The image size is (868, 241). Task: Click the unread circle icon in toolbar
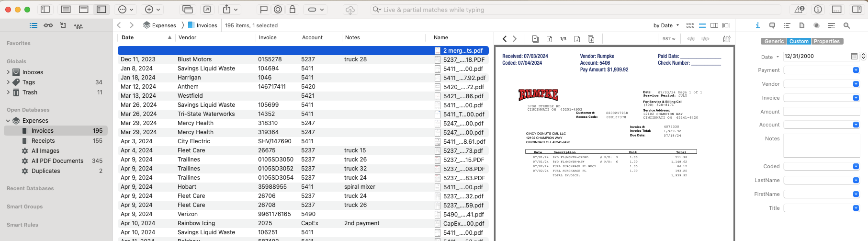point(278,10)
